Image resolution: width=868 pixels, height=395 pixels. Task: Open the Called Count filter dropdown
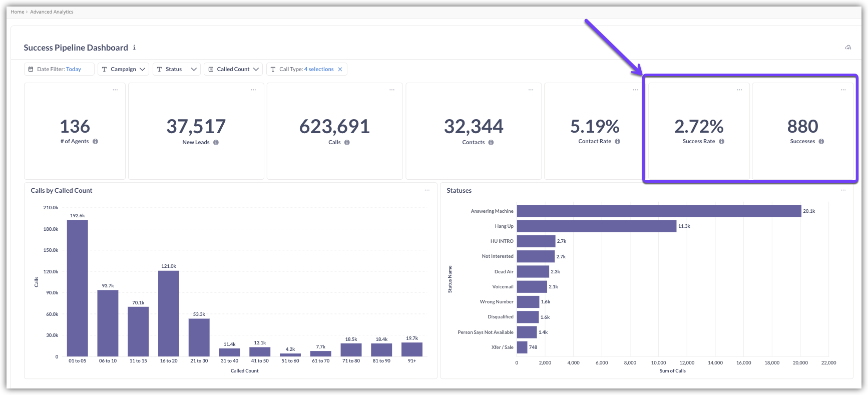(x=234, y=70)
